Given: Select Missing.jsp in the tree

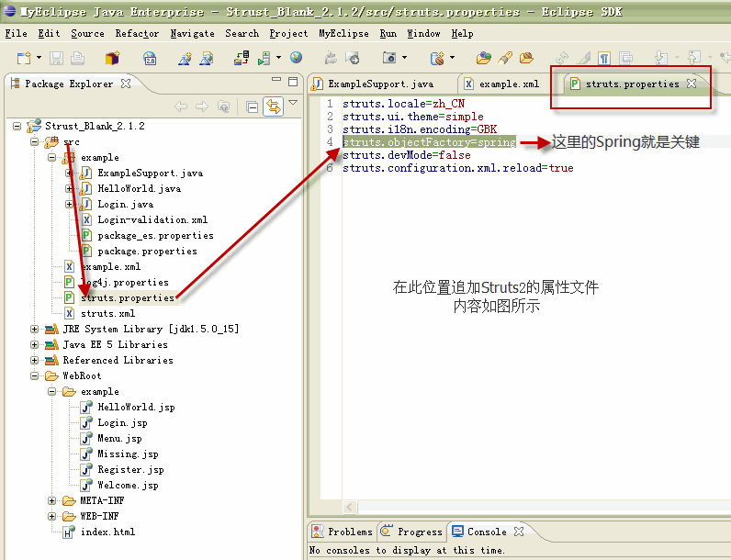Looking at the screenshot, I should click(128, 454).
